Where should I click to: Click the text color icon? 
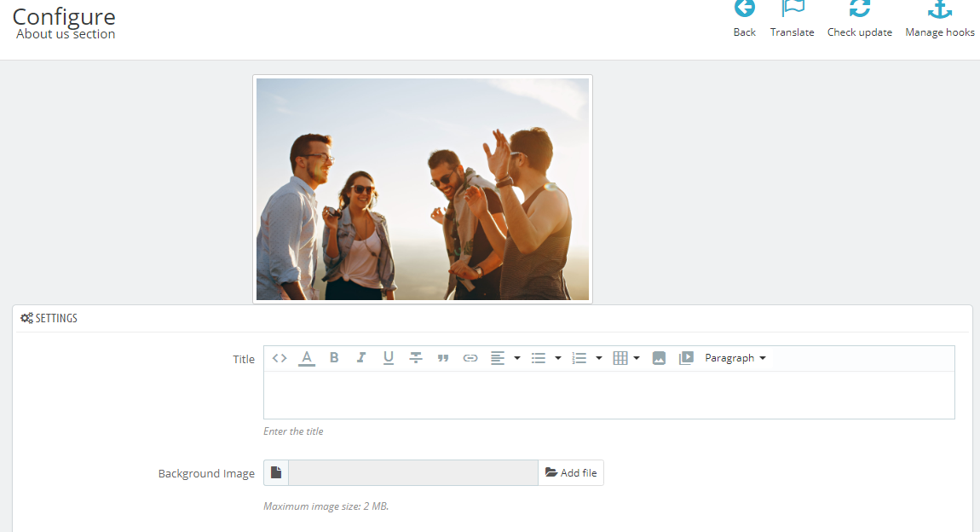(x=307, y=358)
